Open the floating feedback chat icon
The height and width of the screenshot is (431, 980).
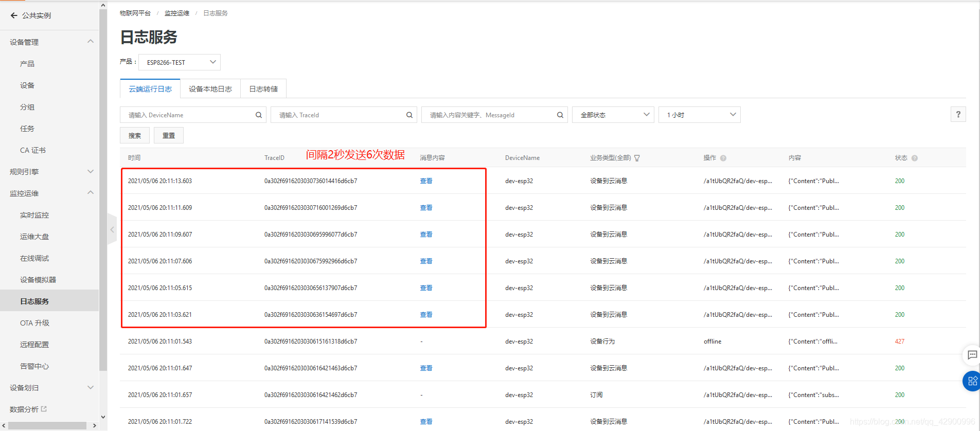(972, 354)
